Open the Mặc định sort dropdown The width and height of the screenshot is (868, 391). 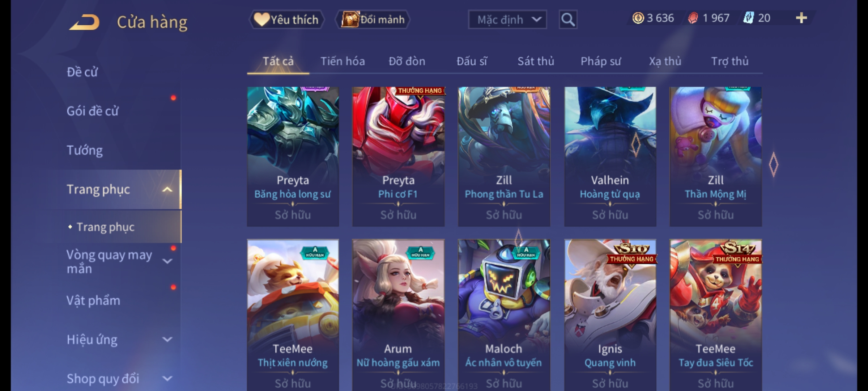pyautogui.click(x=507, y=20)
